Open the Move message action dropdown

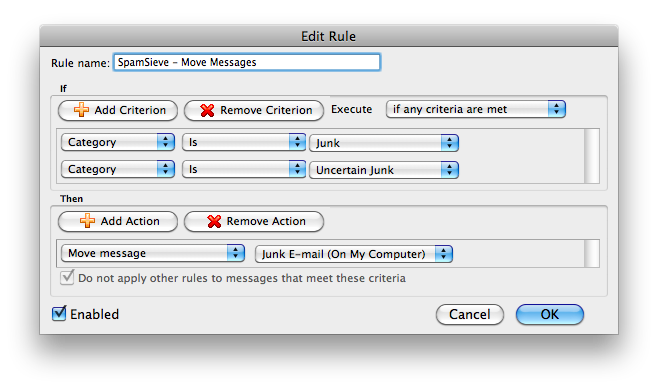[x=153, y=253]
